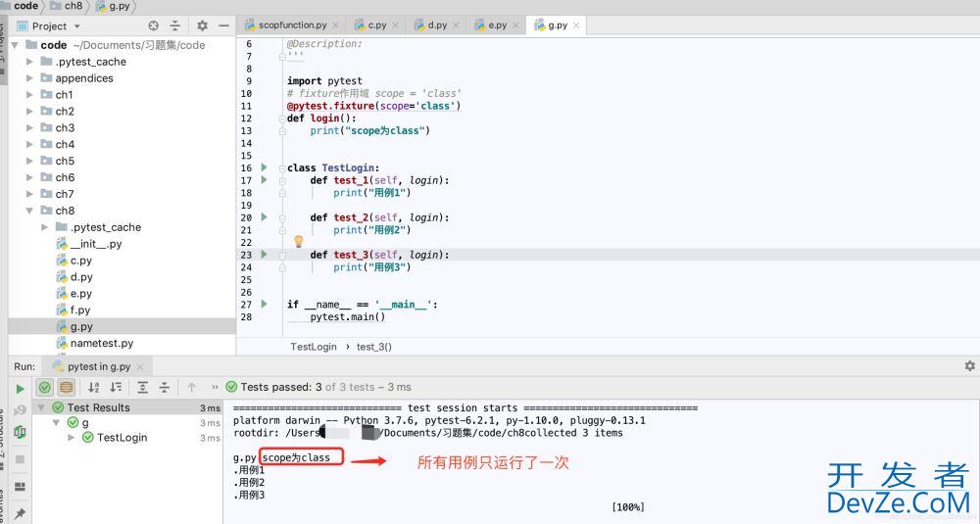
Task: Switch to e.py editor tab
Action: point(498,25)
